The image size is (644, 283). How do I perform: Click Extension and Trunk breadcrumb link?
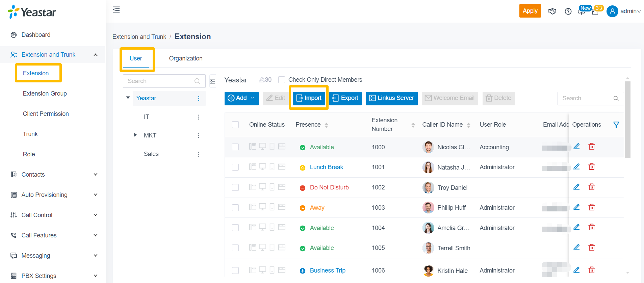tap(139, 37)
